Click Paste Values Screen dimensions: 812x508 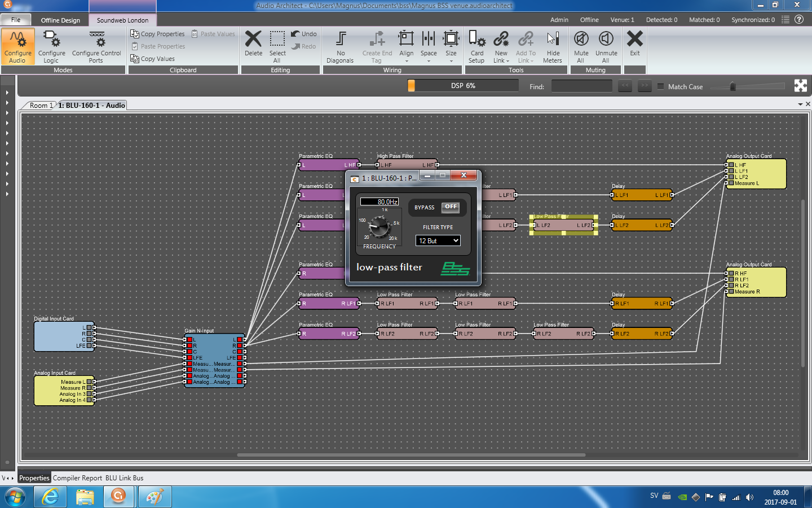click(x=213, y=34)
